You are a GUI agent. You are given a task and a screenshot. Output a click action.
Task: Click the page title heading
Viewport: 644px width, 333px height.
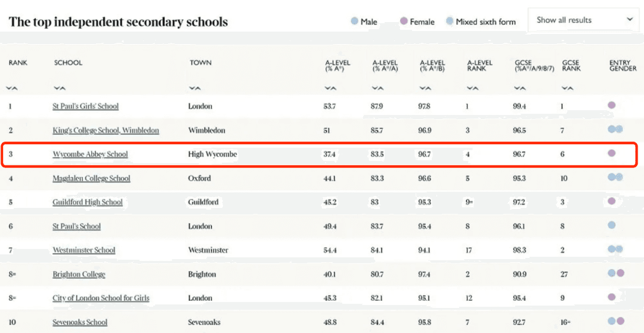(118, 21)
